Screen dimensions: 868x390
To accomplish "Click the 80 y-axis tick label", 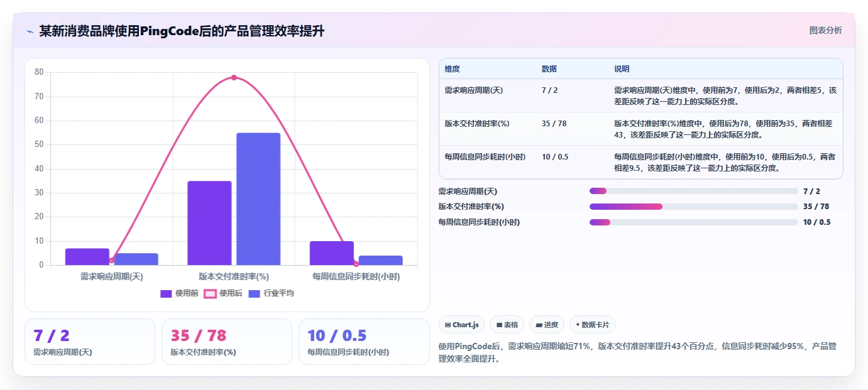I will (39, 72).
